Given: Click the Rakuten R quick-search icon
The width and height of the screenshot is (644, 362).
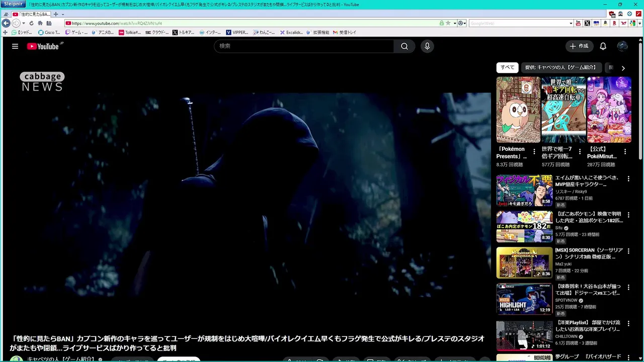Looking at the screenshot, I should 615,23.
